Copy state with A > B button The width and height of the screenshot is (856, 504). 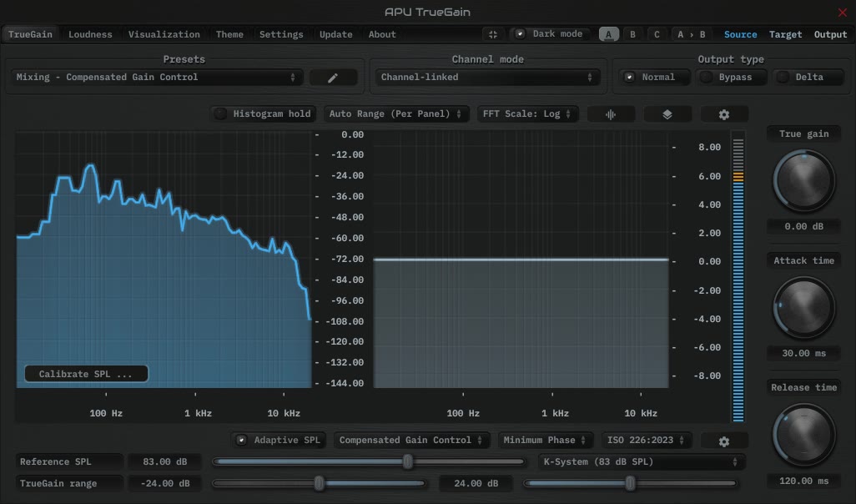click(x=691, y=34)
